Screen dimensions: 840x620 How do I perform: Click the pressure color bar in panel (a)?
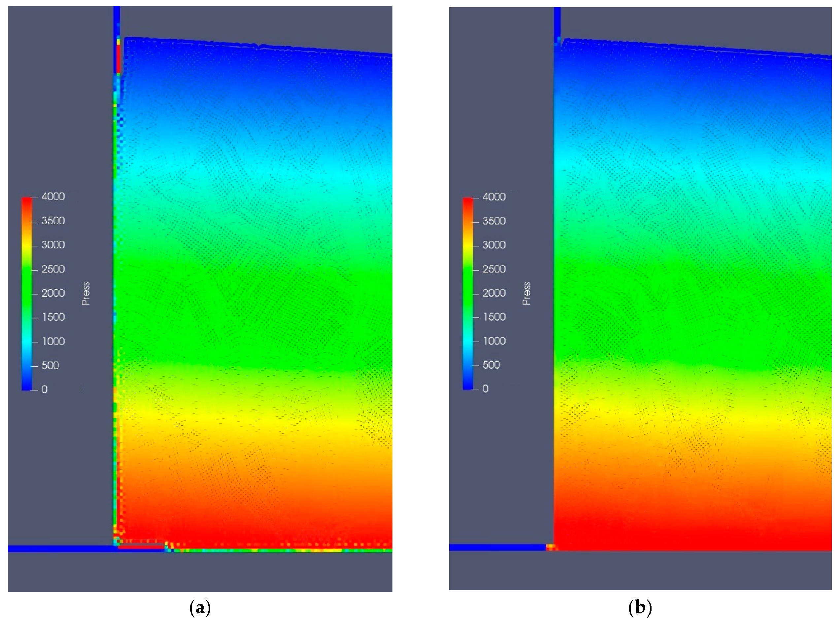click(x=27, y=294)
